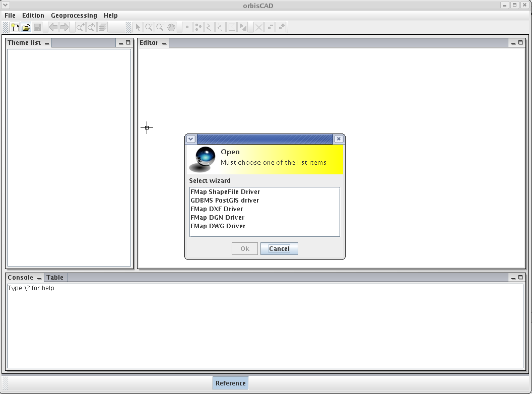Screen dimensions: 532x394
Task: Click the Reference button at bottom
Action: tap(230, 383)
